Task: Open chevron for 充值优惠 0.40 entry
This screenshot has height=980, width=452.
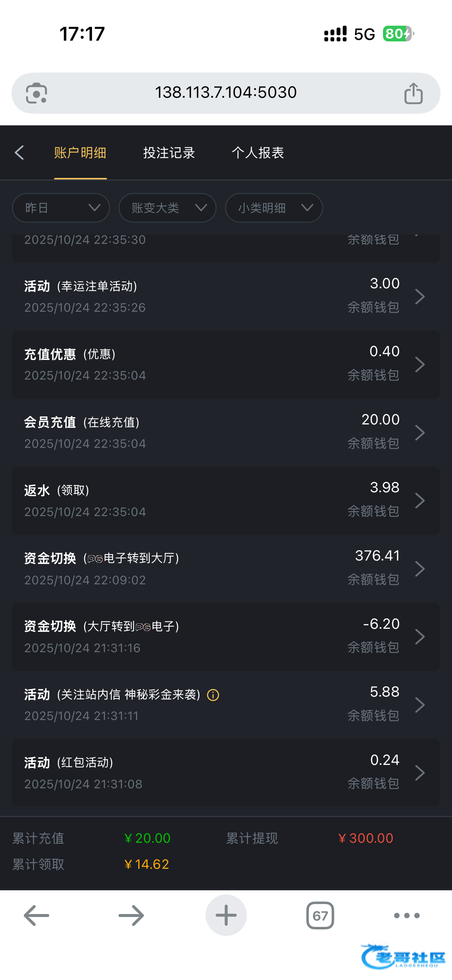Action: coord(420,364)
